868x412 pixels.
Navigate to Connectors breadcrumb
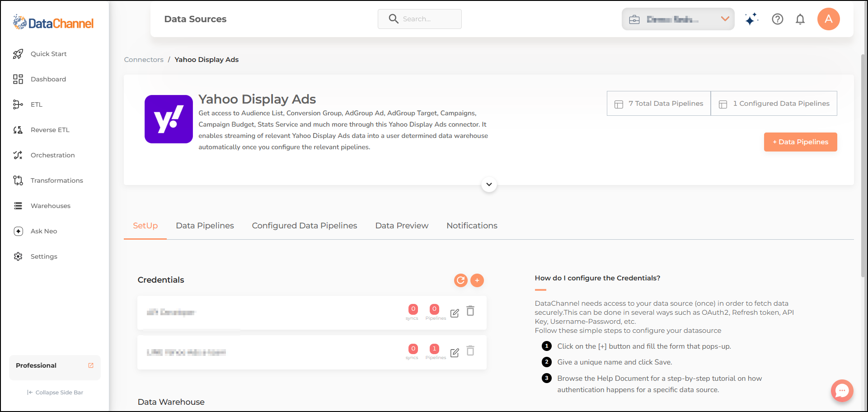[x=144, y=60]
